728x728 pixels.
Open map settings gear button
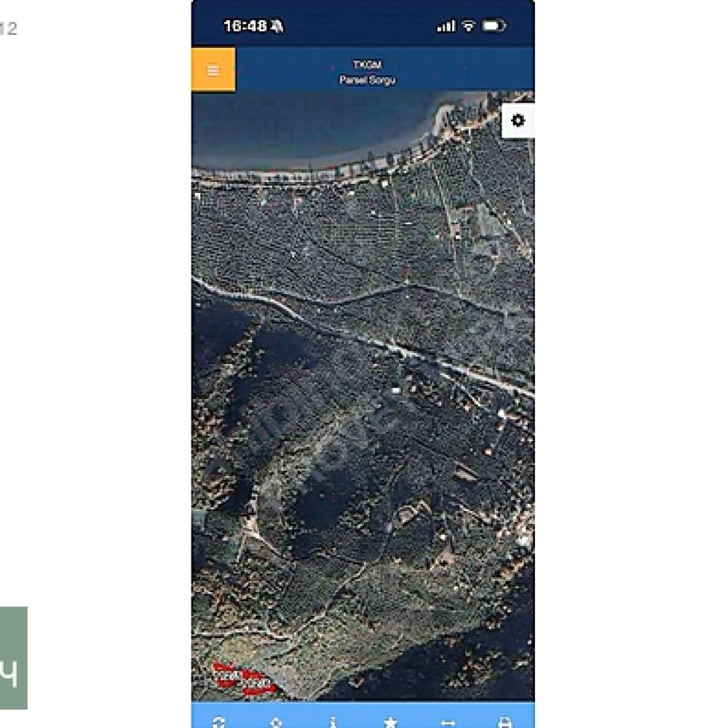coord(518,121)
